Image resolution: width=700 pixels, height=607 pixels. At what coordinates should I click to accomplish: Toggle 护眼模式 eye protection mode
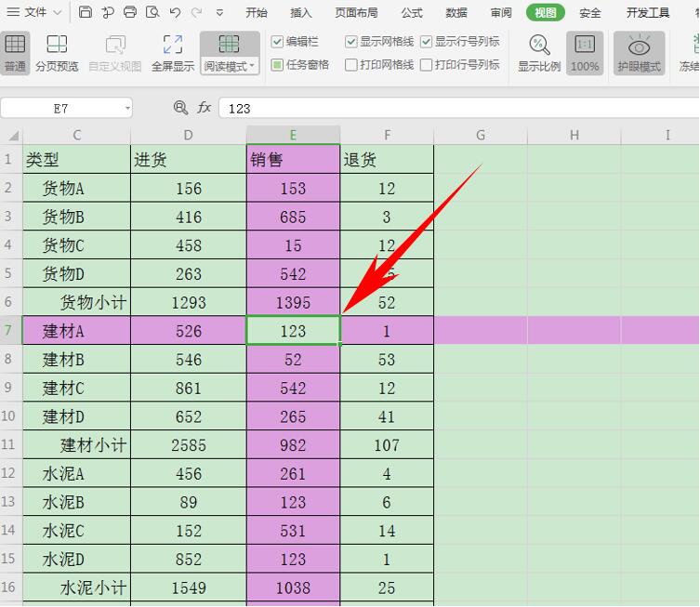(x=639, y=53)
